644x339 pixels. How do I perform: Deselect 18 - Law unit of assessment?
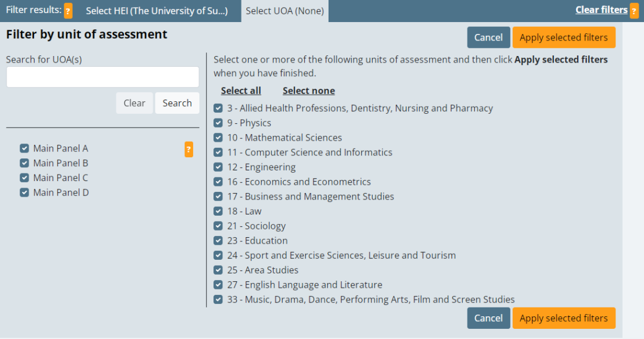point(218,211)
